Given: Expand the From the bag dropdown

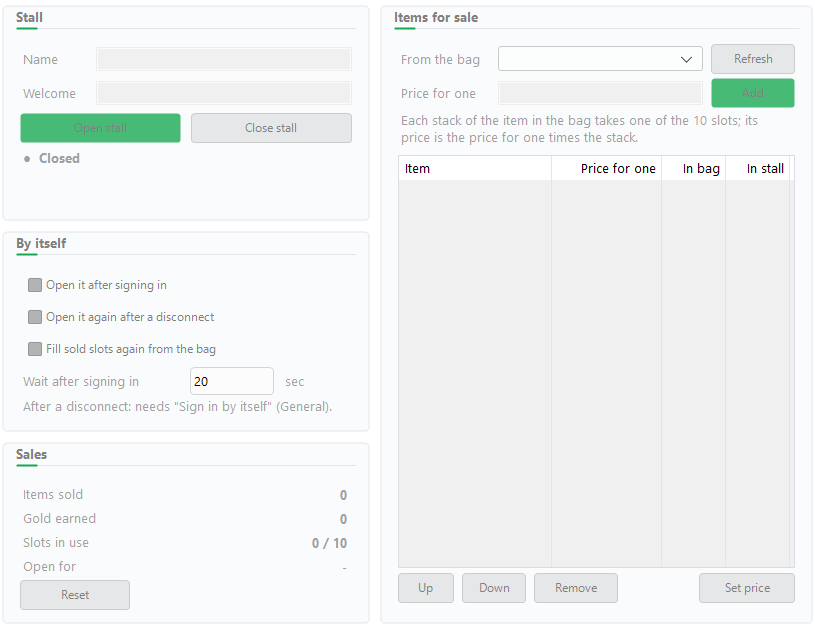Looking at the screenshot, I should pyautogui.click(x=600, y=59).
